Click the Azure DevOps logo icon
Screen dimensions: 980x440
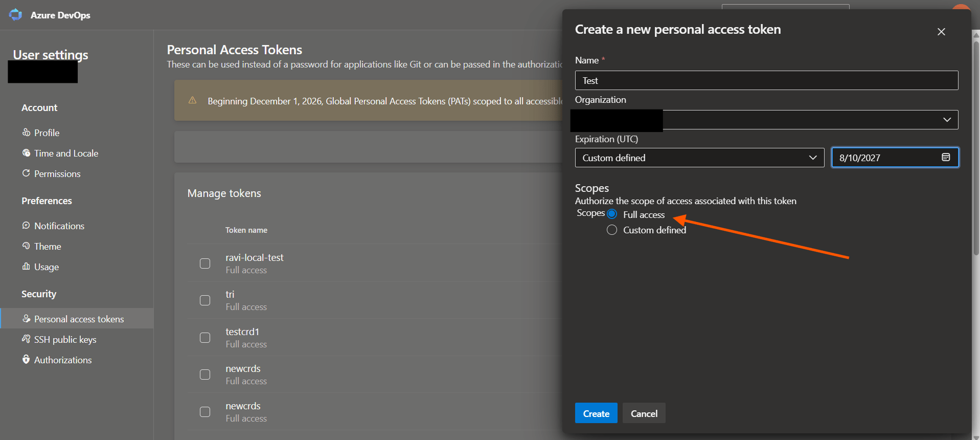point(15,15)
